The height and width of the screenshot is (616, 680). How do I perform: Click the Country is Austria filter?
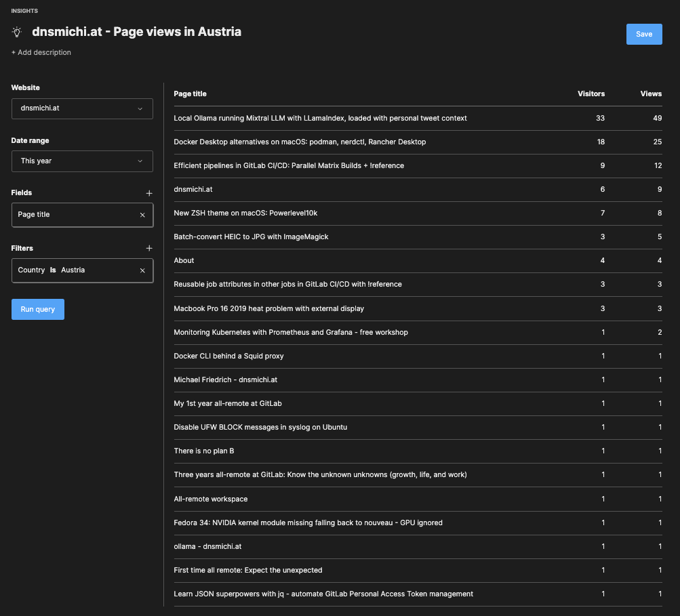tap(68, 270)
